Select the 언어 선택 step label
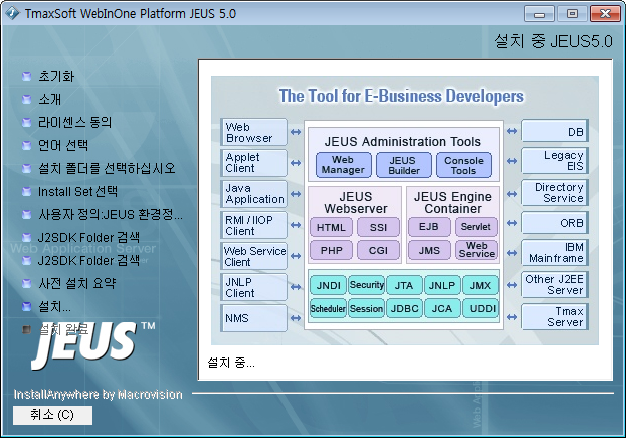This screenshot has width=626, height=438. [63, 145]
